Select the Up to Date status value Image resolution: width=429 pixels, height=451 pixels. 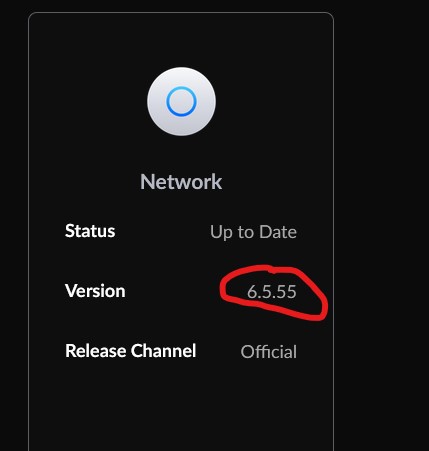(x=253, y=232)
